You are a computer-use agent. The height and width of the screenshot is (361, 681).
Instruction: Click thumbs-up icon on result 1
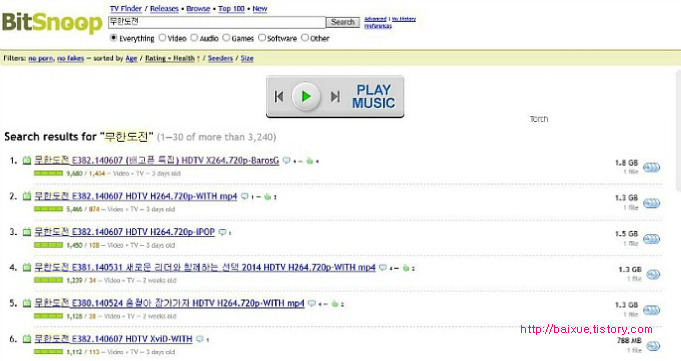[x=310, y=161]
